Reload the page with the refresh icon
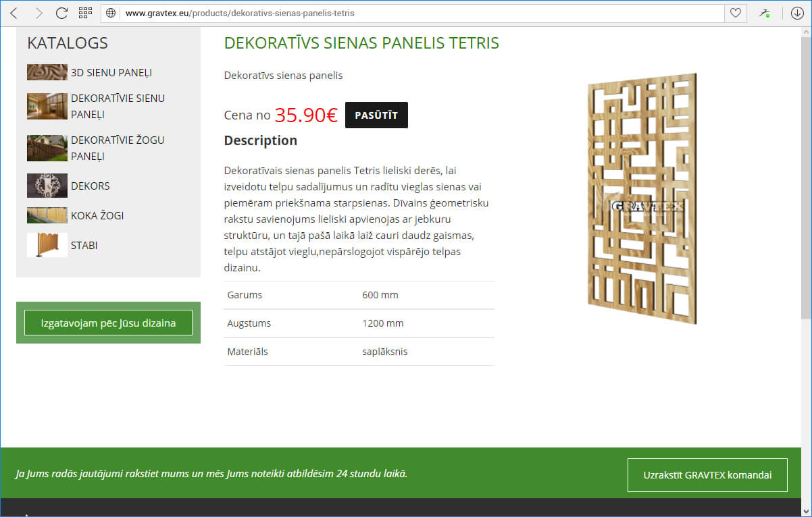Image resolution: width=812 pixels, height=517 pixels. [61, 13]
